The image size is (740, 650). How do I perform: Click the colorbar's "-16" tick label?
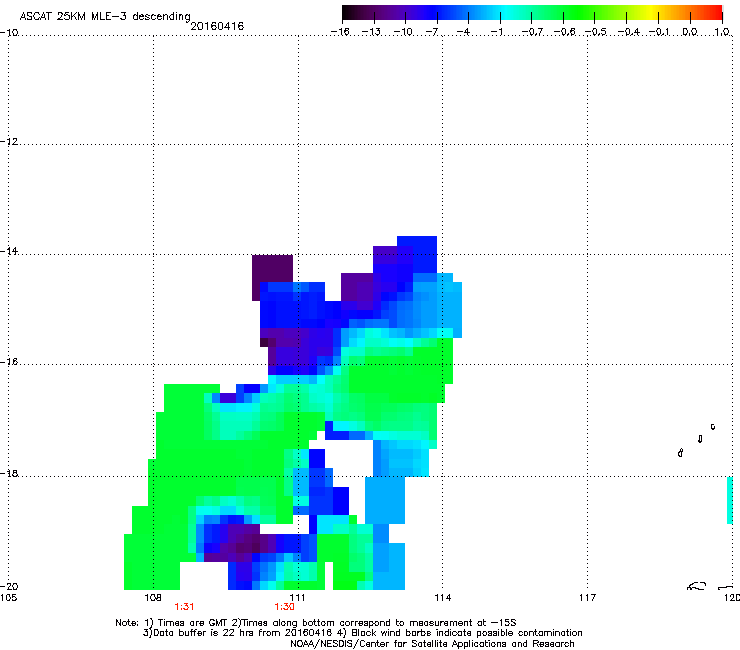click(x=340, y=32)
